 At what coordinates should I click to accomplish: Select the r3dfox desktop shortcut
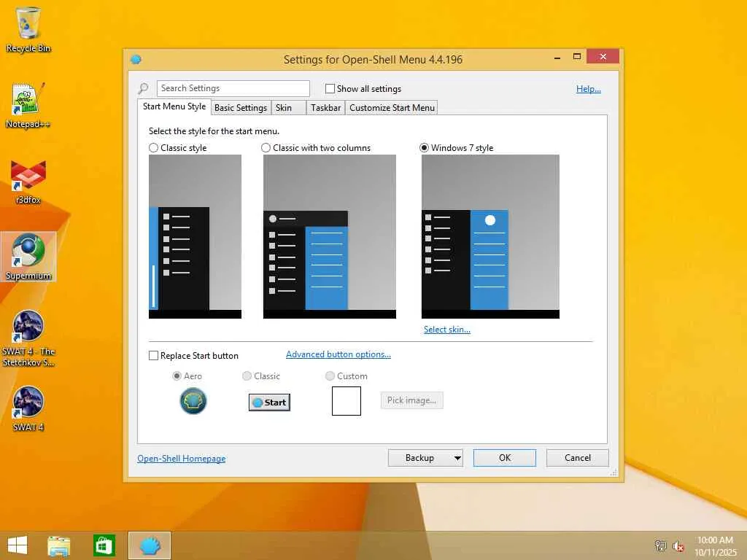[x=28, y=182]
